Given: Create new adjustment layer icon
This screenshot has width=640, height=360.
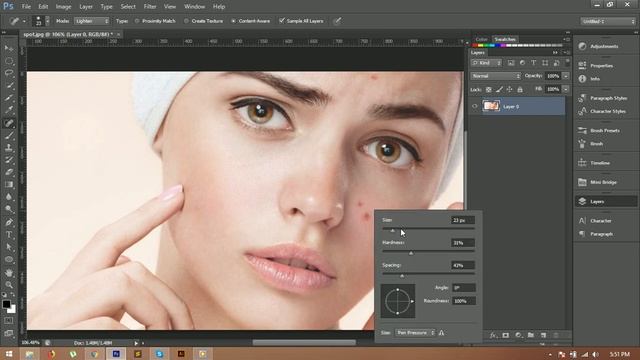Looking at the screenshot, I should (518, 335).
